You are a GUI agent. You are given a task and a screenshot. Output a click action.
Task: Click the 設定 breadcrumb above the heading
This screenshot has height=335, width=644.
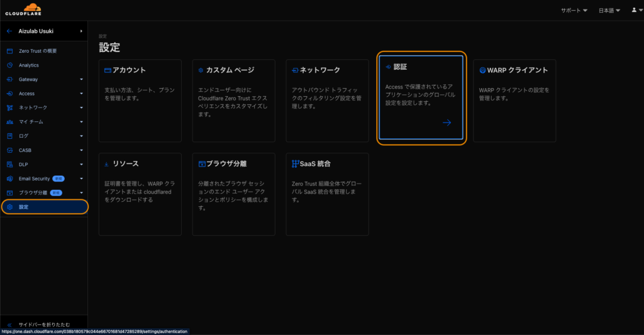coord(103,36)
